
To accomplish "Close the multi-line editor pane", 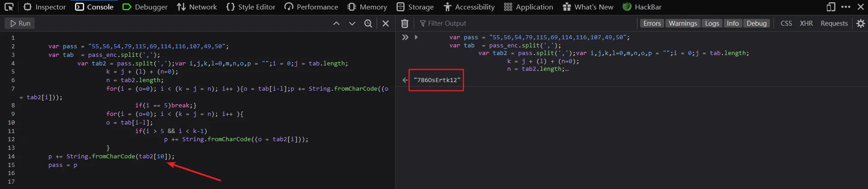I will [x=386, y=23].
